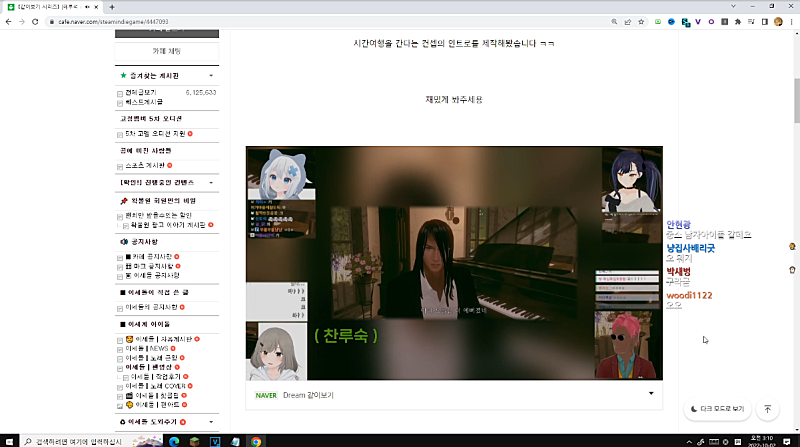Open the 이세돌 | 팬영상 board
800x447 pixels.
[x=149, y=367]
